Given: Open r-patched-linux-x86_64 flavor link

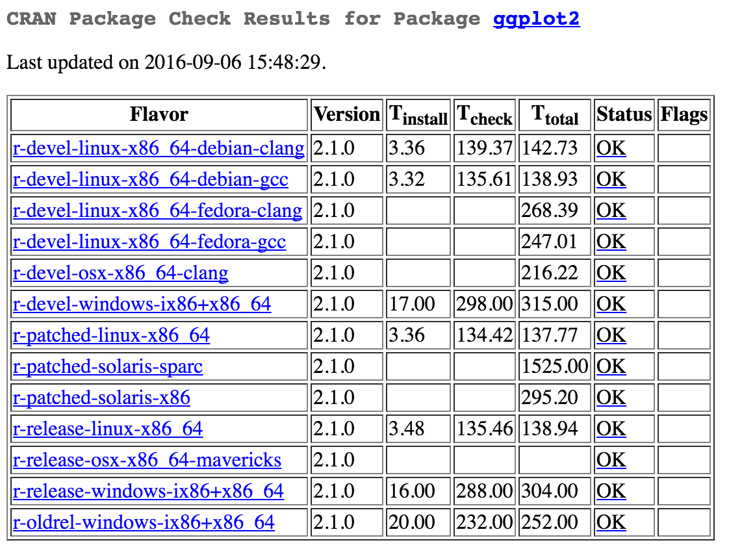Looking at the screenshot, I should coord(111,335).
